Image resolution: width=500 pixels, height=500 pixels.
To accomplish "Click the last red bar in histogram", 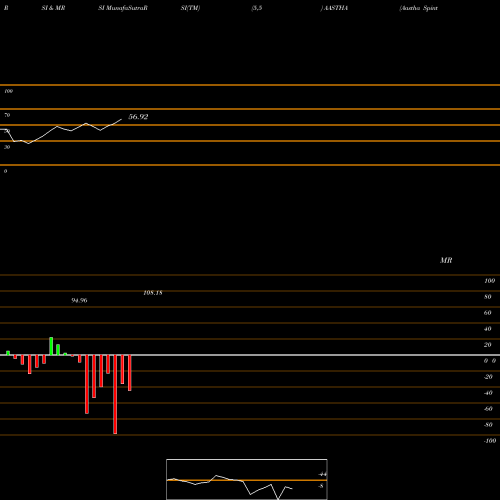I will [x=130, y=373].
